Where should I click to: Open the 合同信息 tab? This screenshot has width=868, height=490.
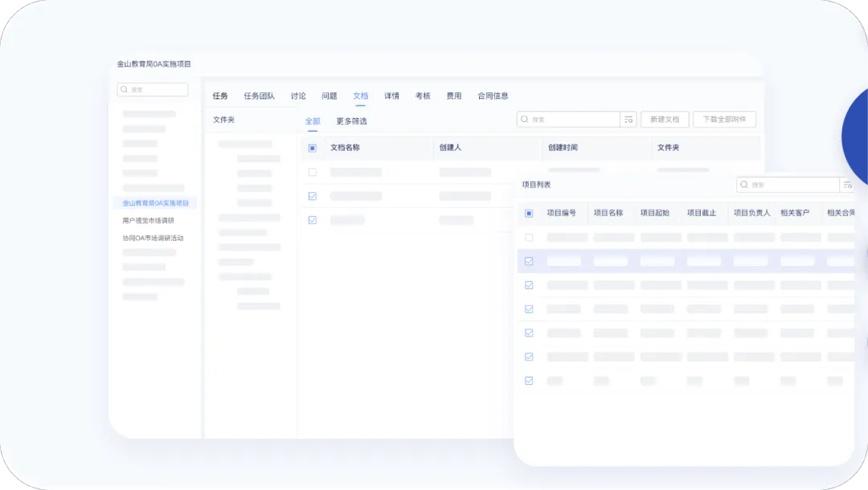[x=493, y=96]
